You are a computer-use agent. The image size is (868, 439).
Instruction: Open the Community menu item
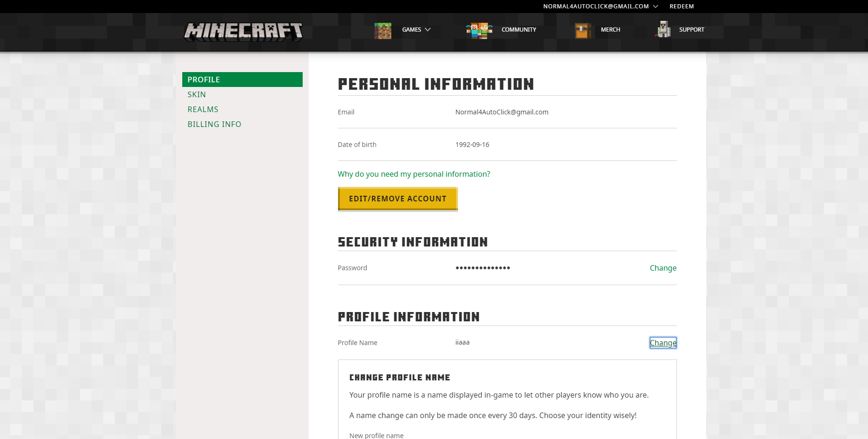click(519, 30)
